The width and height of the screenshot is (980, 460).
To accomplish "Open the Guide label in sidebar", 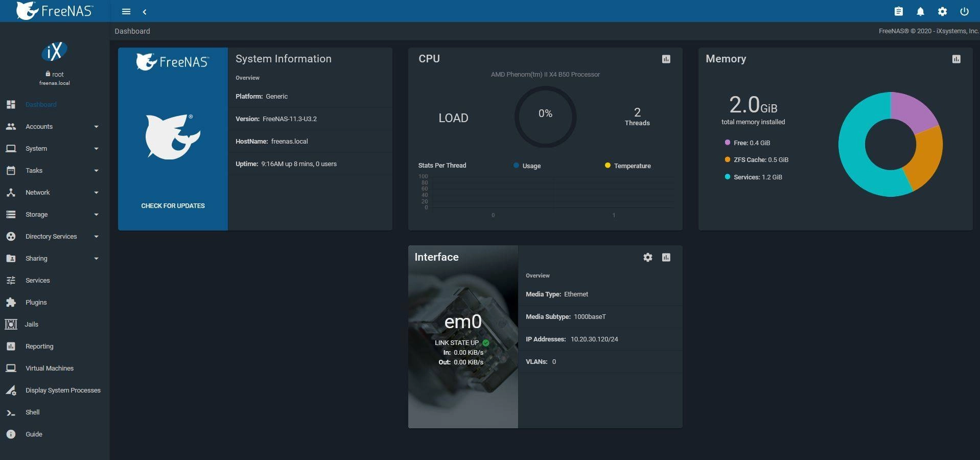I will [x=34, y=434].
